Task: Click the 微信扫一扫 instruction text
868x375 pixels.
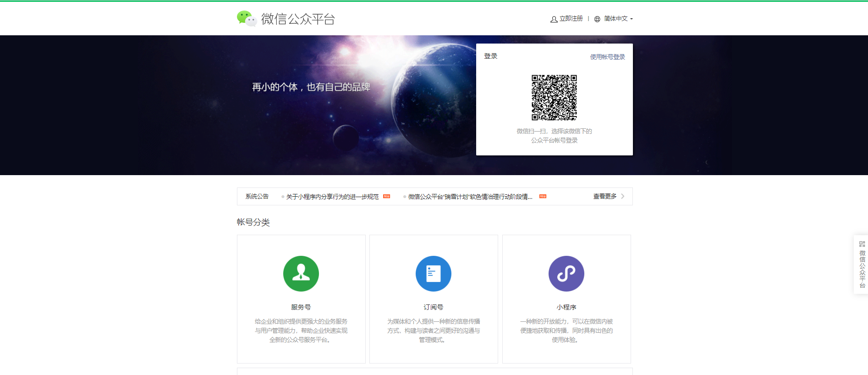Action: pyautogui.click(x=555, y=136)
